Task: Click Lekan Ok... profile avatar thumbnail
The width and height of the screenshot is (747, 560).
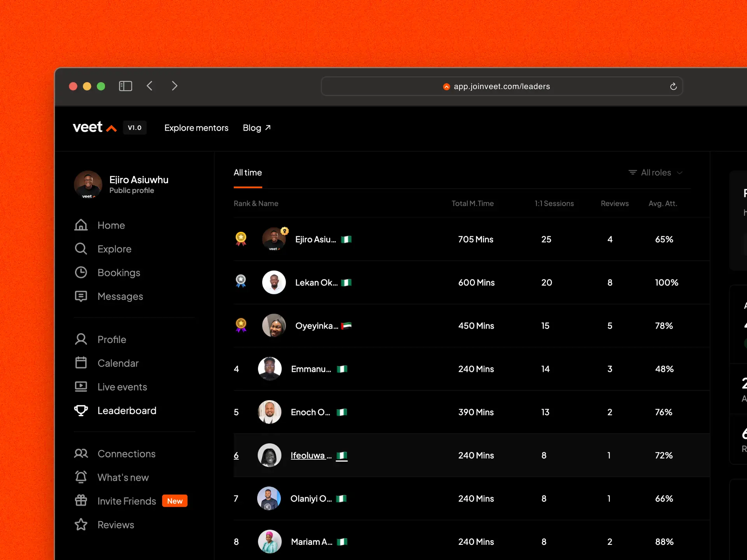Action: coord(274,282)
